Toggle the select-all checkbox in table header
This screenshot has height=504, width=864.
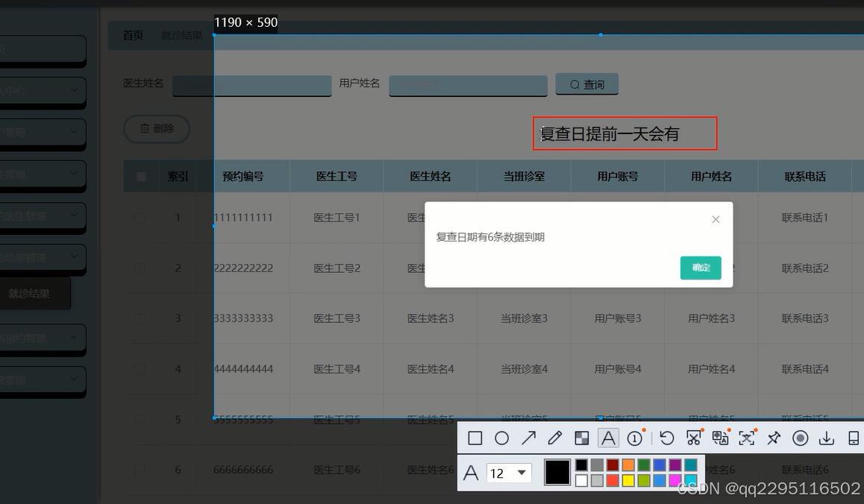pyautogui.click(x=141, y=176)
